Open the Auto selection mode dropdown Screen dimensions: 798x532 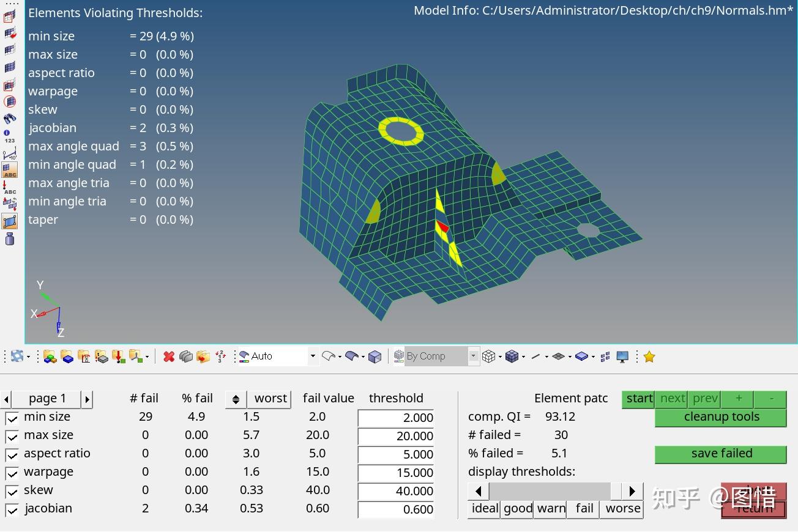click(313, 356)
